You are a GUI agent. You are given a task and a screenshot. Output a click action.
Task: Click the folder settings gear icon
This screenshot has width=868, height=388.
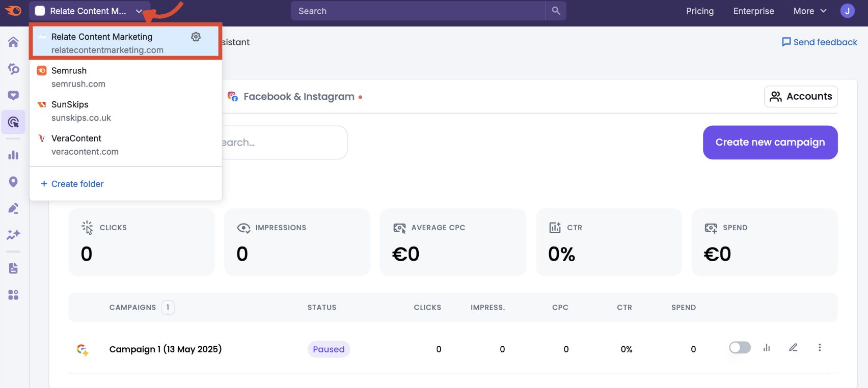click(196, 37)
